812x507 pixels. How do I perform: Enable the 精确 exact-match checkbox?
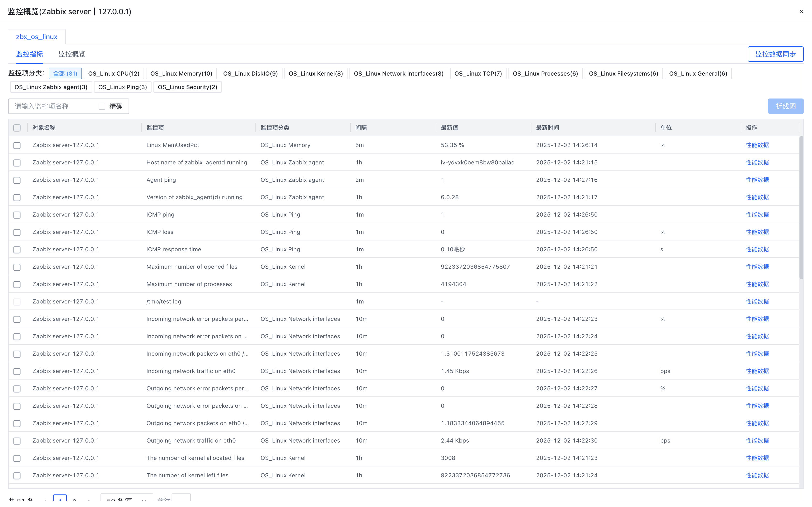coord(102,106)
